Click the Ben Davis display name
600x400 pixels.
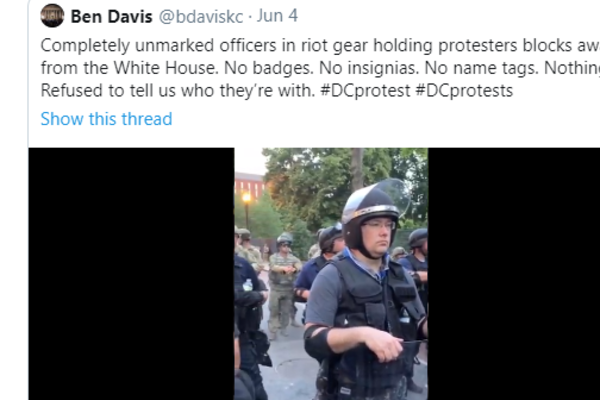point(111,16)
